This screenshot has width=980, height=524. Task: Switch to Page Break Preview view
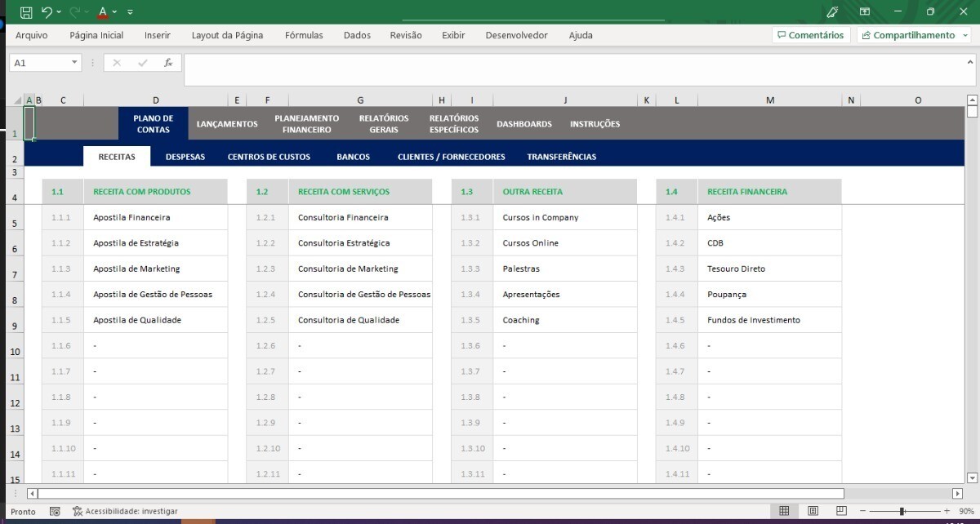point(841,511)
